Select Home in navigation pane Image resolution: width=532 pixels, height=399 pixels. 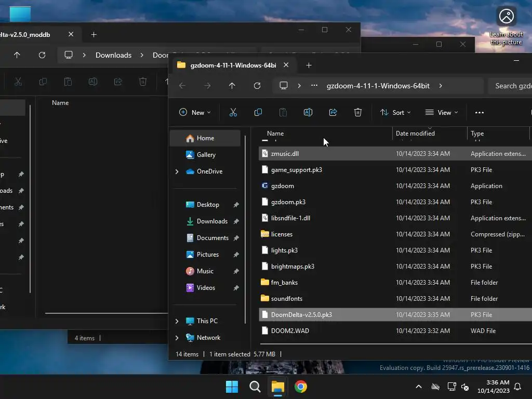[205, 138]
